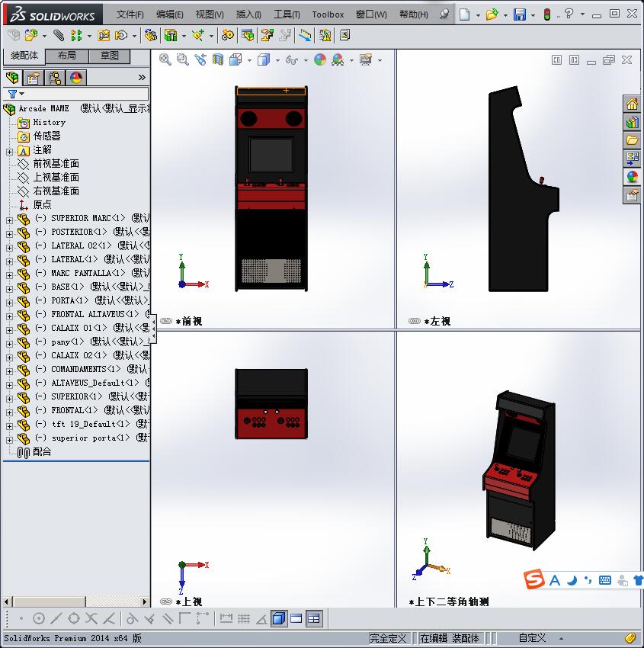
Task: Click the New document button
Action: (465, 14)
